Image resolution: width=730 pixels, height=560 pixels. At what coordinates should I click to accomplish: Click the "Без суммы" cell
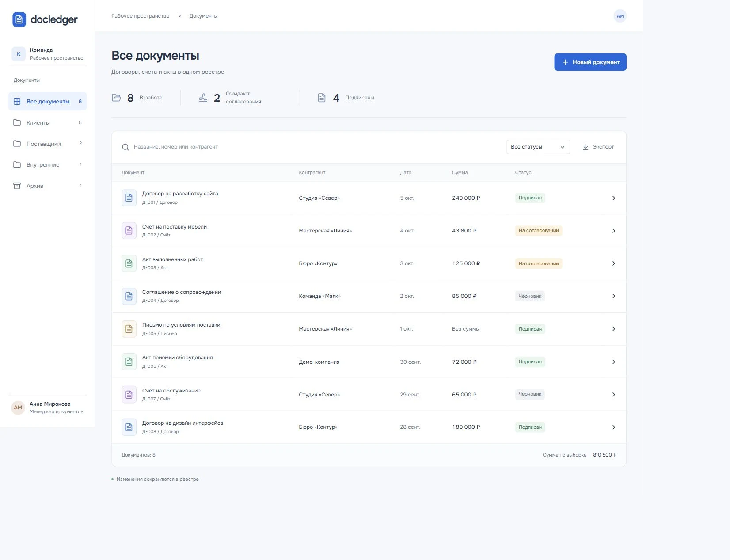[x=466, y=329]
